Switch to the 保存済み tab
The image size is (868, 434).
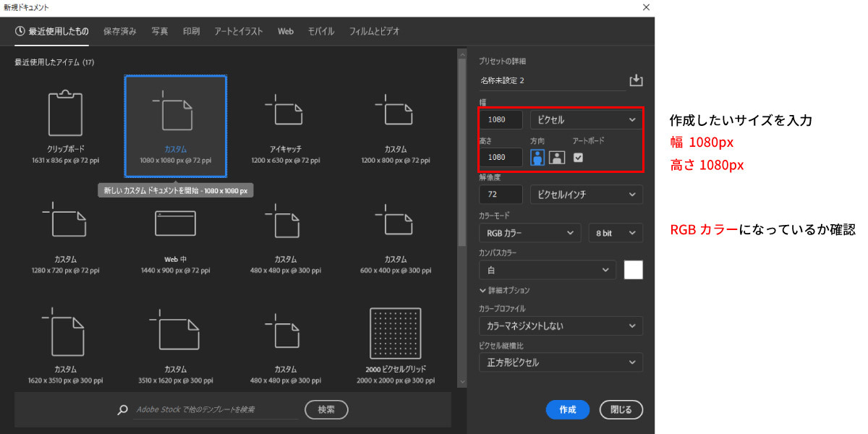click(x=120, y=32)
